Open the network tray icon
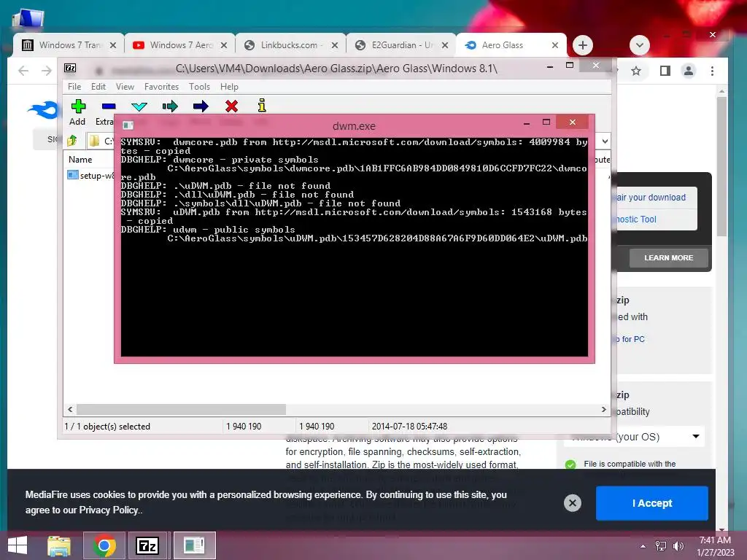747x560 pixels. click(661, 545)
